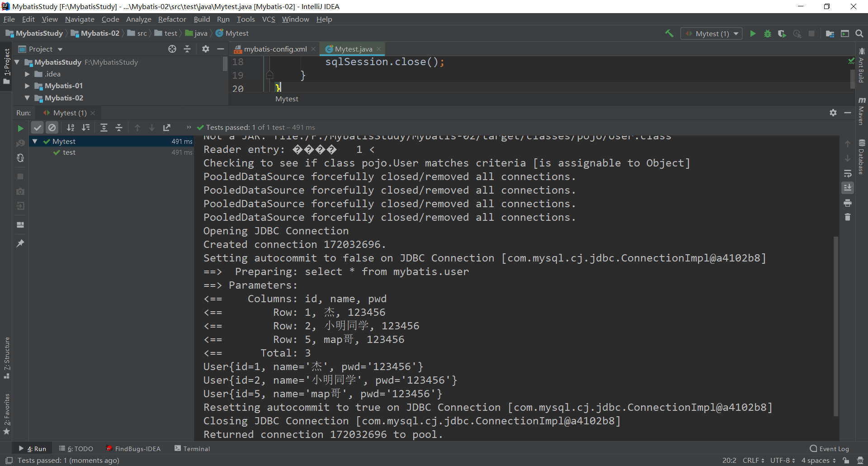Export test results icon in Run toolbar

point(167,128)
